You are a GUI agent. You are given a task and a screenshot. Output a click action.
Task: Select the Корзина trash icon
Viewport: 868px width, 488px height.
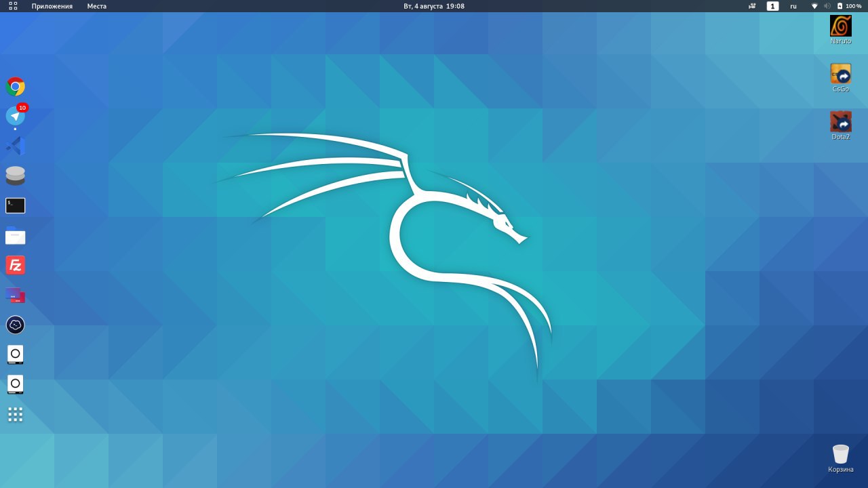pyautogui.click(x=841, y=459)
